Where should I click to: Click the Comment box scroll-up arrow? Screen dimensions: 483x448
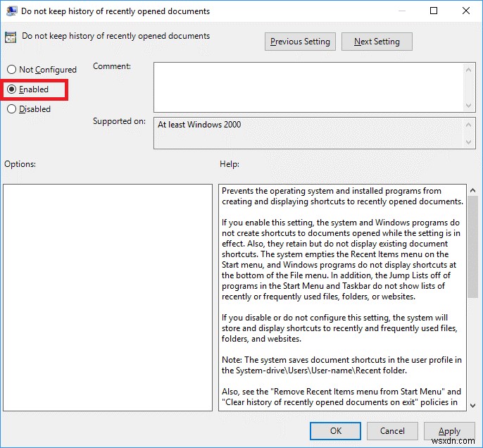468,70
